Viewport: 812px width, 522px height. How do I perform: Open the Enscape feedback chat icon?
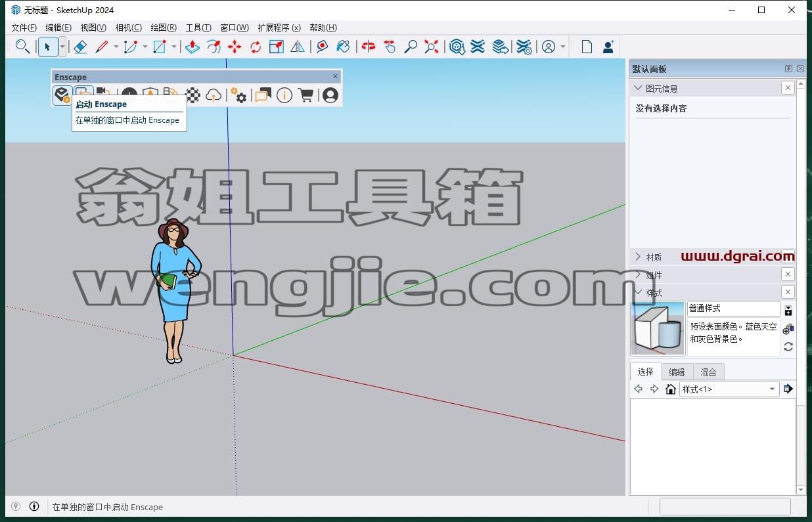[x=263, y=95]
